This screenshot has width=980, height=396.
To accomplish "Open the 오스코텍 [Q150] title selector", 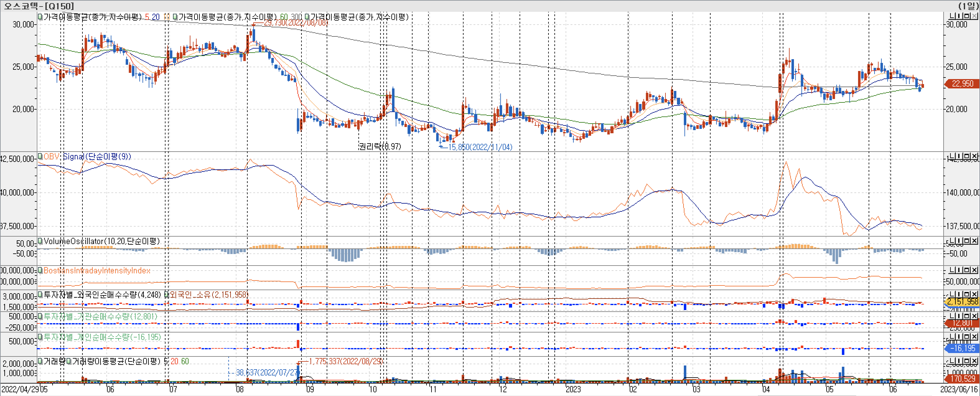I will point(39,6).
